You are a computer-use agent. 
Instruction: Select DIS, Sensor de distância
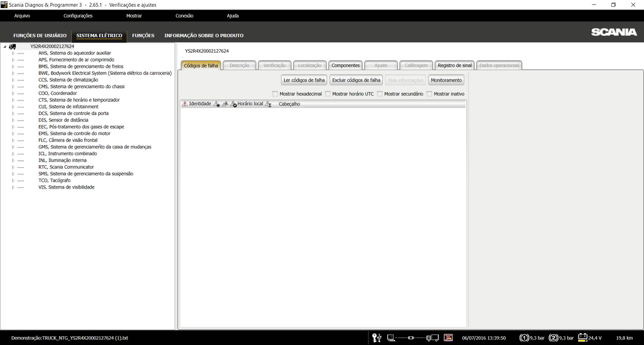point(64,120)
